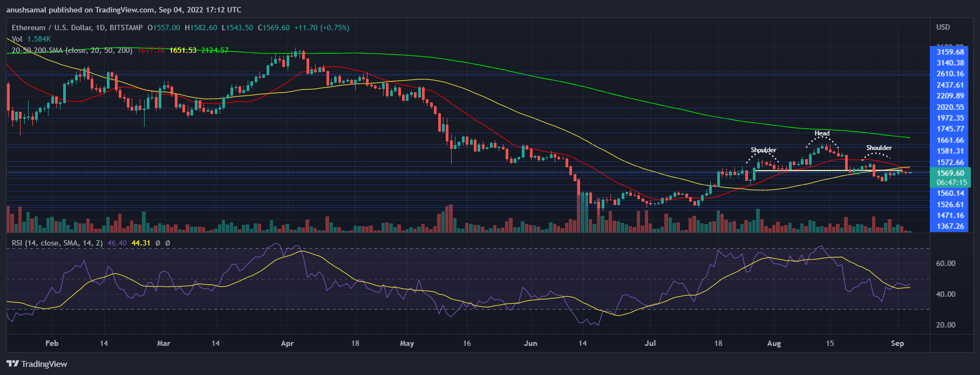Click the 1745.77 price level label
The width and height of the screenshot is (980, 375).
click(x=950, y=129)
